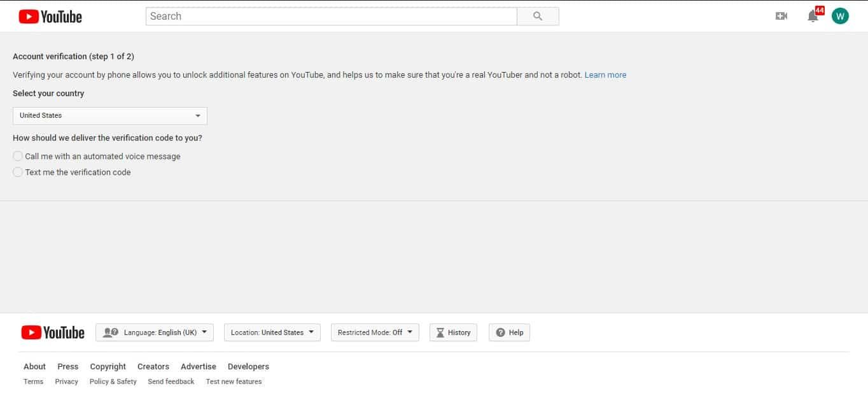Click the profile avatar with letter W
The width and height of the screenshot is (868, 405).
840,16
